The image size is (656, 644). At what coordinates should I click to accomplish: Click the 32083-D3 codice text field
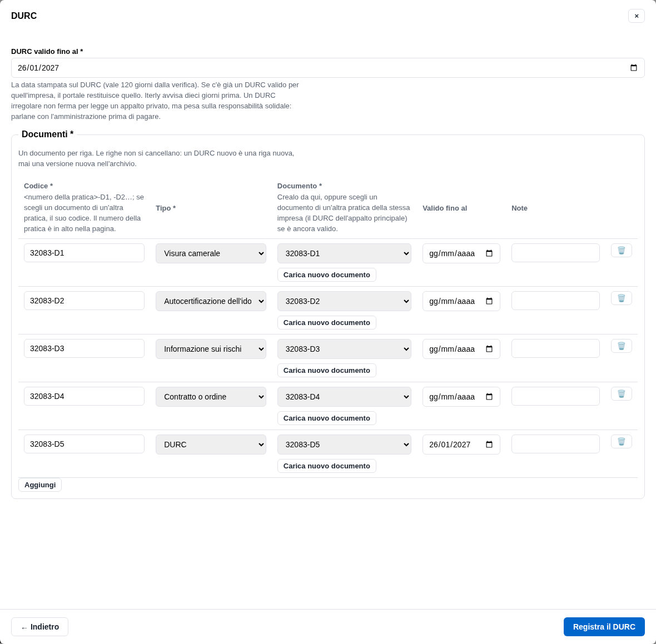84,348
